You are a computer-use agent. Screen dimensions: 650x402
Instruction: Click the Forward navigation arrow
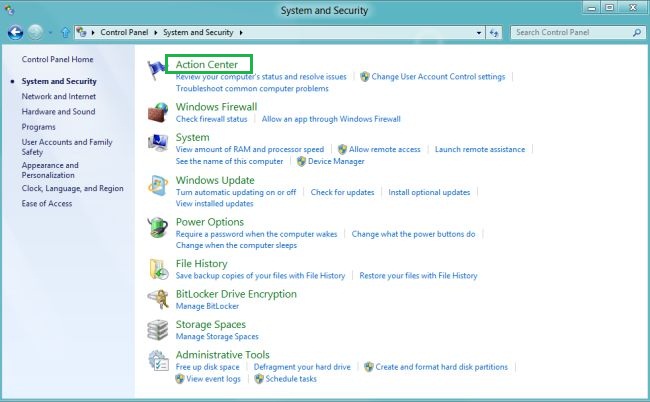coord(36,32)
